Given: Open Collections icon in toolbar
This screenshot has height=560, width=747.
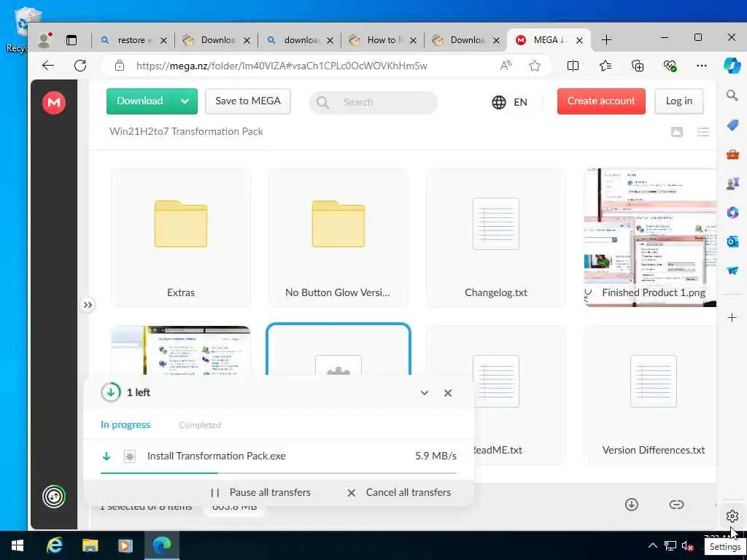Looking at the screenshot, I should click(638, 66).
